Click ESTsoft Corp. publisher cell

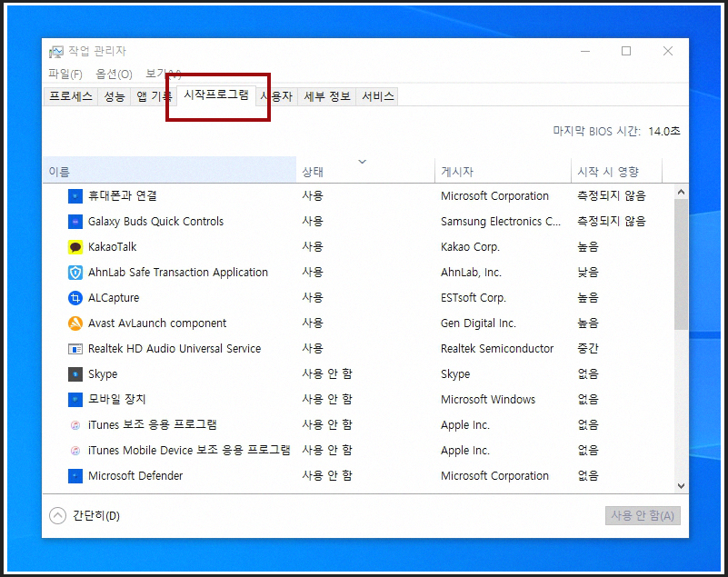[x=474, y=297]
